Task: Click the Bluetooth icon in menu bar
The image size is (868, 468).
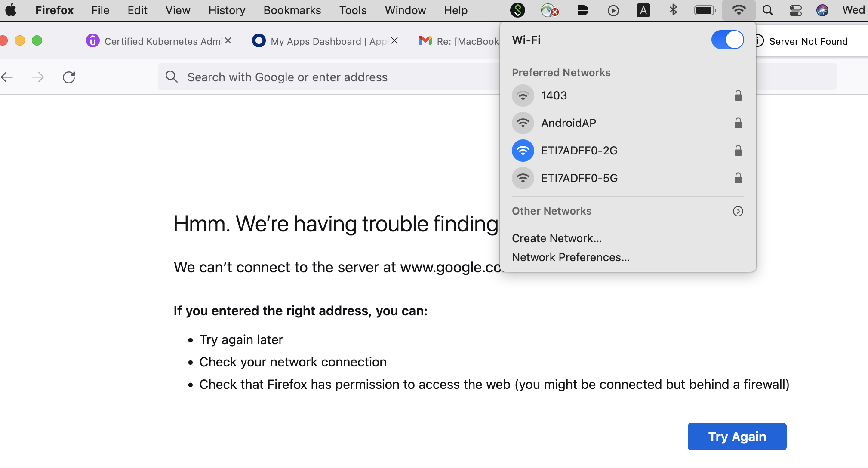Action: tap(673, 10)
